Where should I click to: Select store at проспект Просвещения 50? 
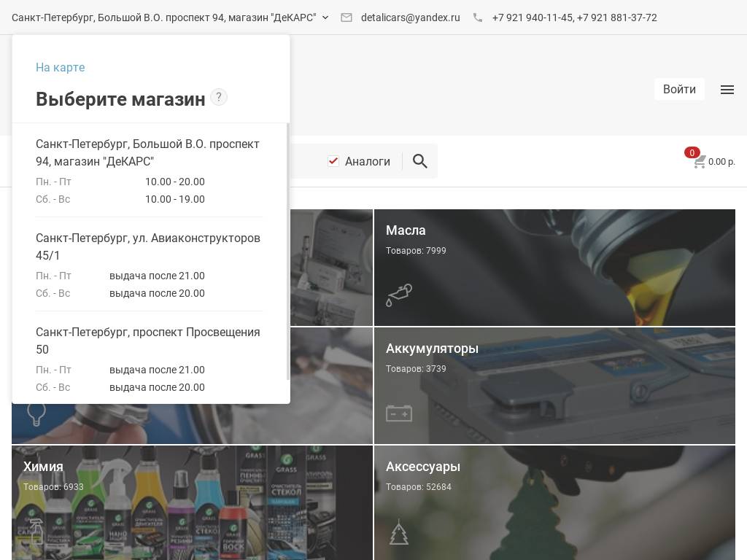tap(148, 341)
